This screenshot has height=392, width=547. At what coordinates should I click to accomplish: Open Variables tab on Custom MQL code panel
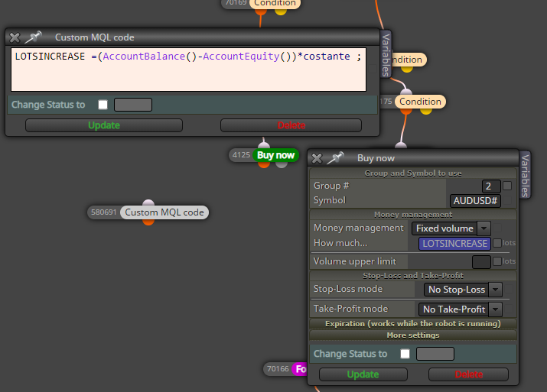pyautogui.click(x=386, y=55)
